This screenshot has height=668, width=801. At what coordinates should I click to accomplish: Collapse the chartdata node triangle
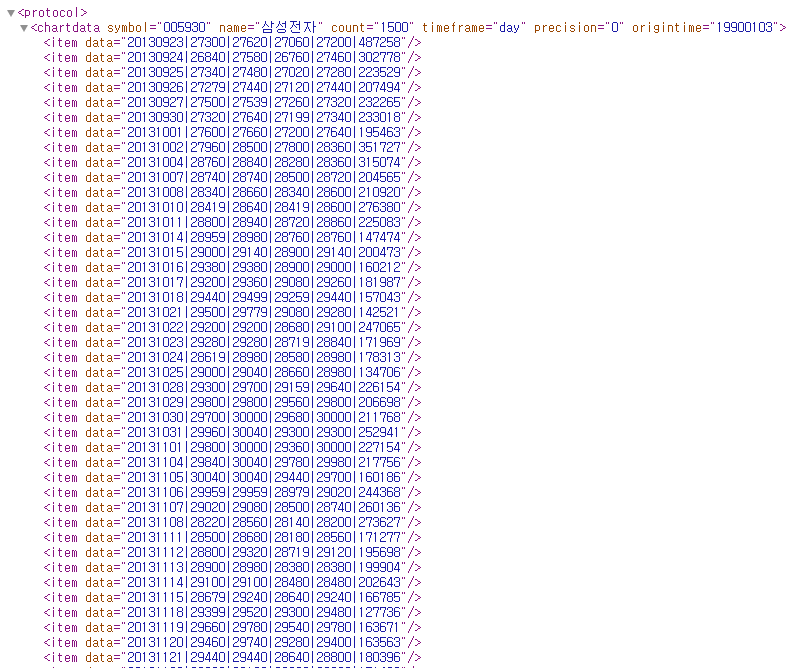pos(23,28)
